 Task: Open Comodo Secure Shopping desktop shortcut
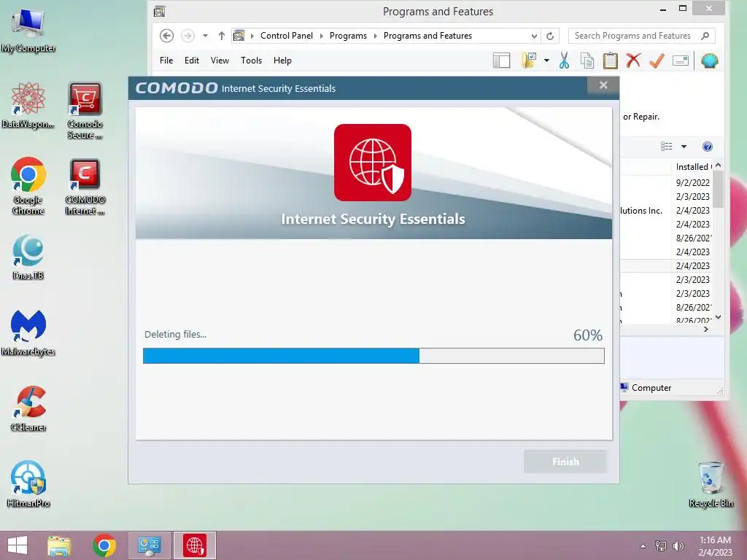(x=85, y=111)
